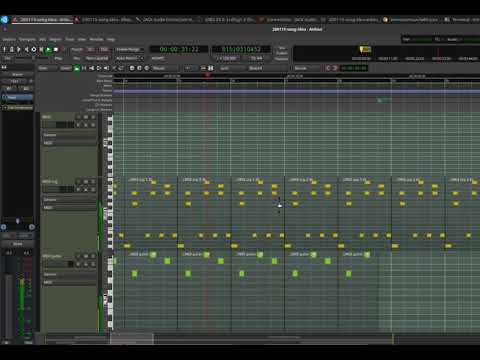Click the play range transport button
The height and width of the screenshot is (360, 480).
[x=41, y=49]
